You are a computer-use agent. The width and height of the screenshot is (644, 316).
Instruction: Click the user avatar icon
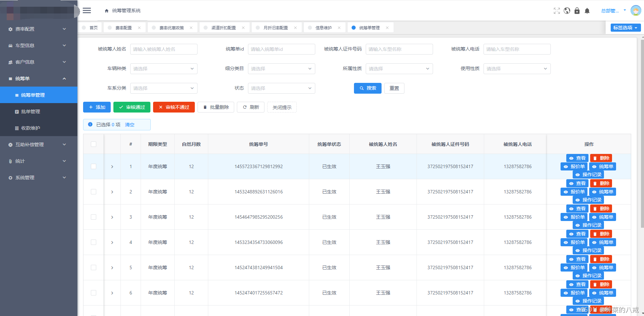[636, 10]
